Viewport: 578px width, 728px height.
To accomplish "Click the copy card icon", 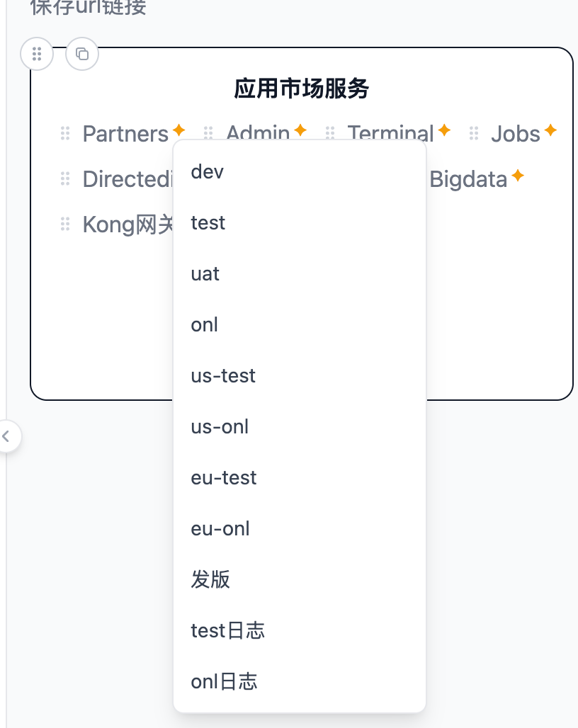I will click(x=82, y=54).
